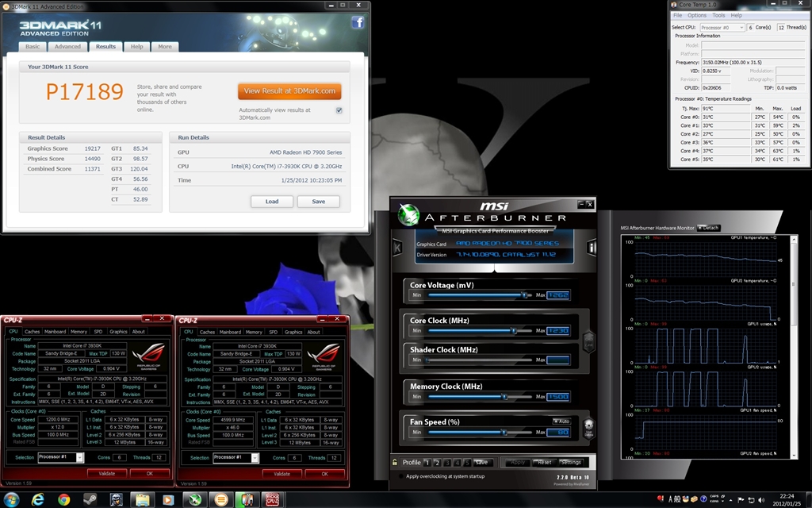Click OK in right CPU-Z window

pos(324,474)
